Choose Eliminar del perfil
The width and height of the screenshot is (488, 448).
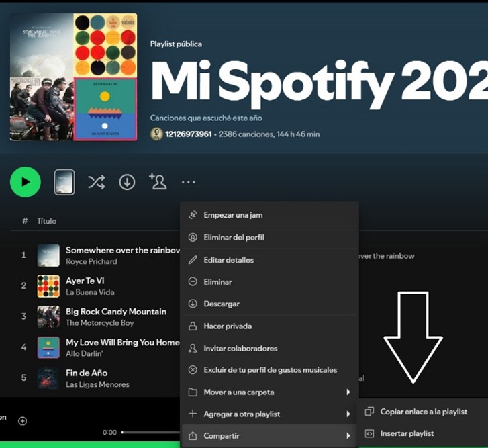tap(238, 238)
